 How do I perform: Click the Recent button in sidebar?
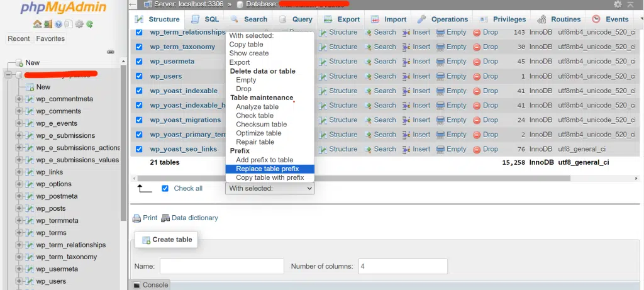coord(19,38)
